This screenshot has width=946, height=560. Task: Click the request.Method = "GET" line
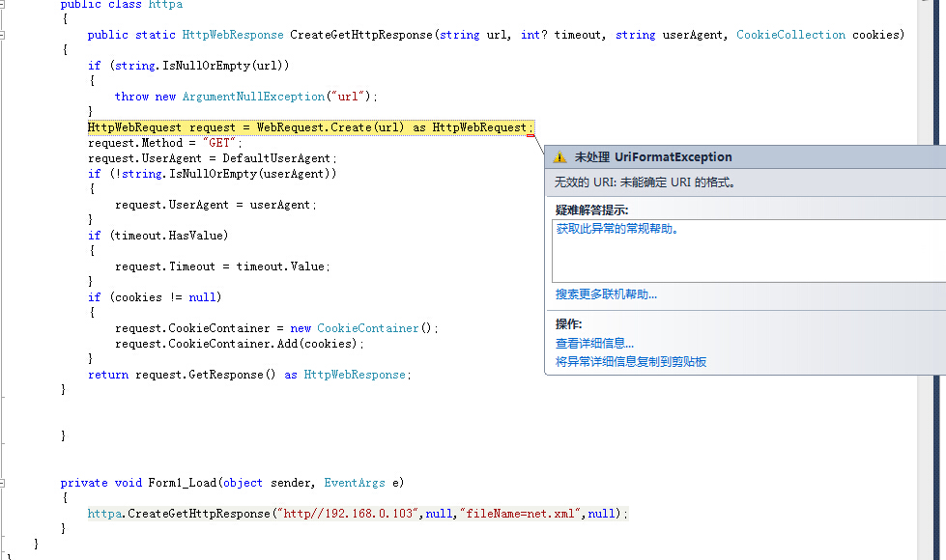(164, 143)
